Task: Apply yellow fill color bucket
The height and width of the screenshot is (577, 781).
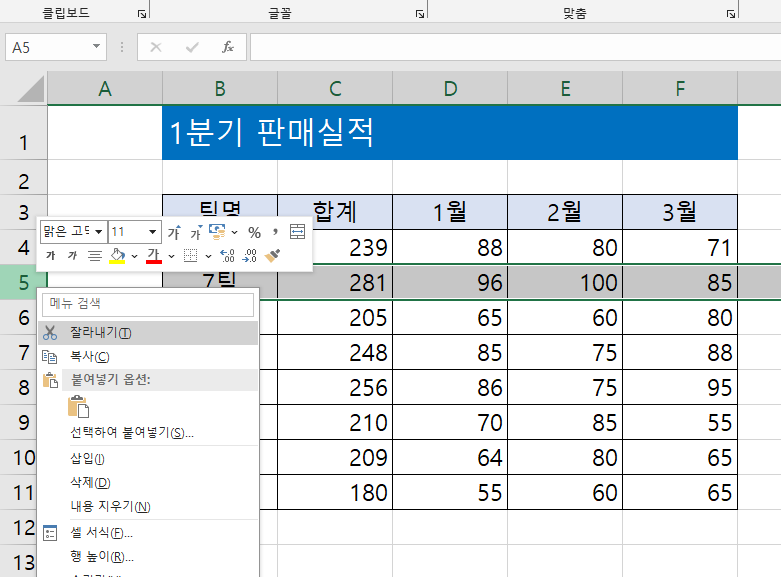Action: (x=117, y=256)
